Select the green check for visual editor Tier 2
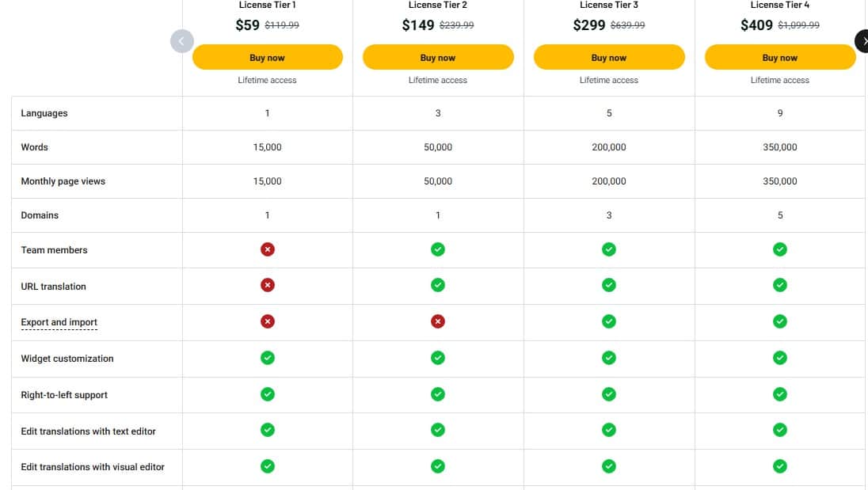Screen dimensions: 868x490 438,466
